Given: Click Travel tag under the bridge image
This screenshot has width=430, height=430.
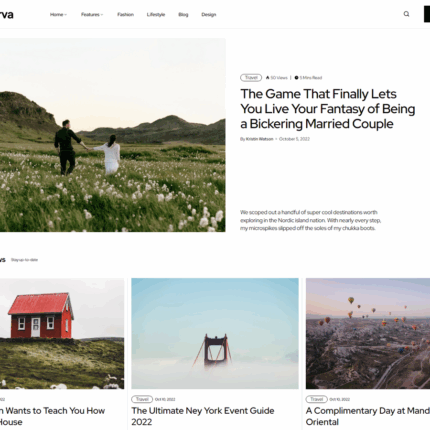Looking at the screenshot, I should 142,399.
